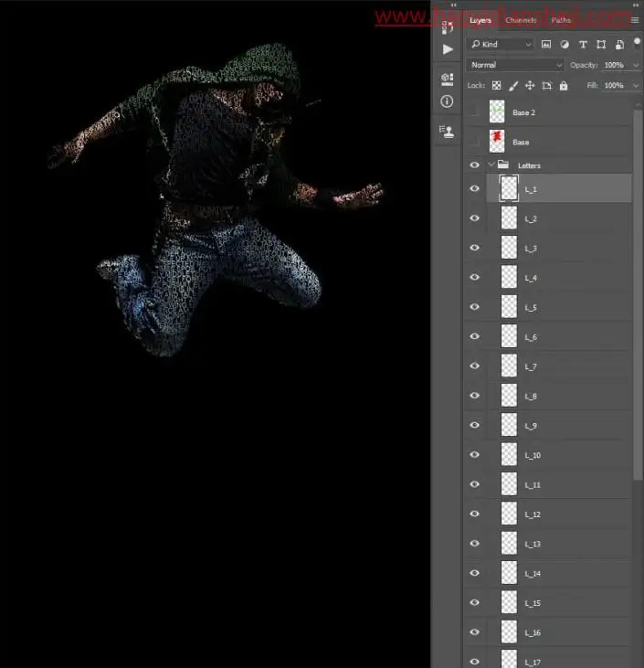The height and width of the screenshot is (668, 644).
Task: Open the Normal blend mode dropdown
Action: tap(515, 65)
